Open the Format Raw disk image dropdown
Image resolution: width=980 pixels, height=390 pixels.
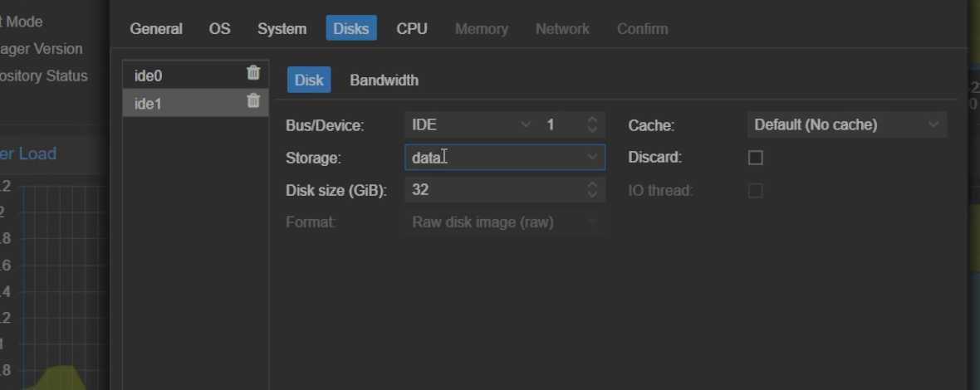(505, 222)
